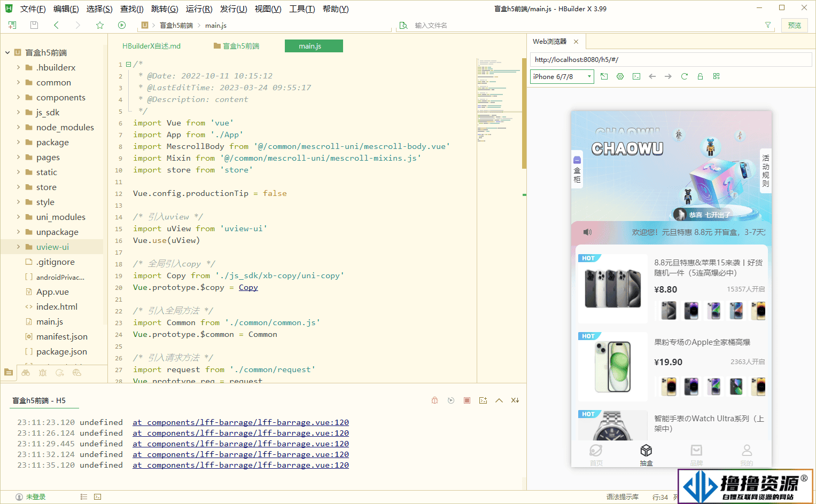This screenshot has height=504, width=816.
Task: Click the bookmark star icon
Action: (x=100, y=25)
